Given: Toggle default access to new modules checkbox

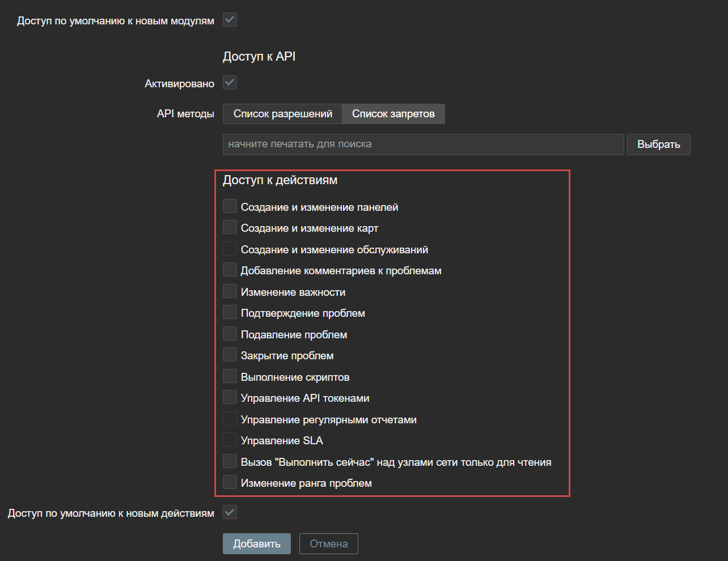Looking at the screenshot, I should (230, 20).
